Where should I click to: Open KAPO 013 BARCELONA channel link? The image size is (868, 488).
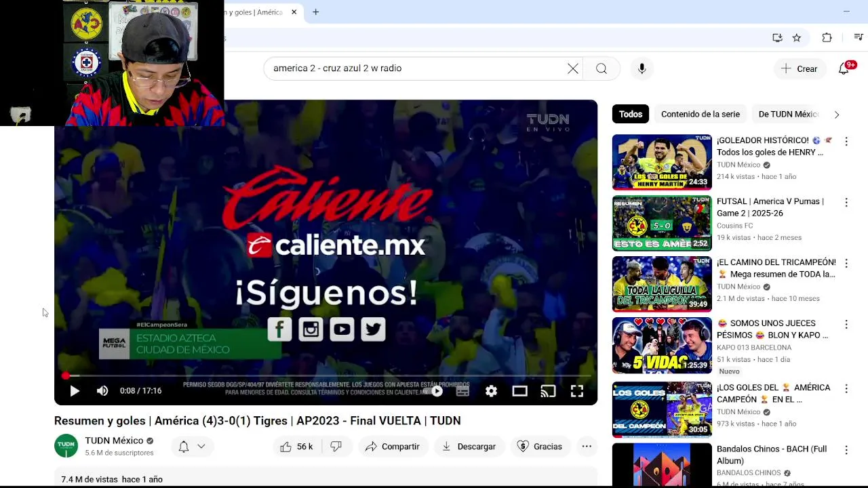click(x=754, y=348)
